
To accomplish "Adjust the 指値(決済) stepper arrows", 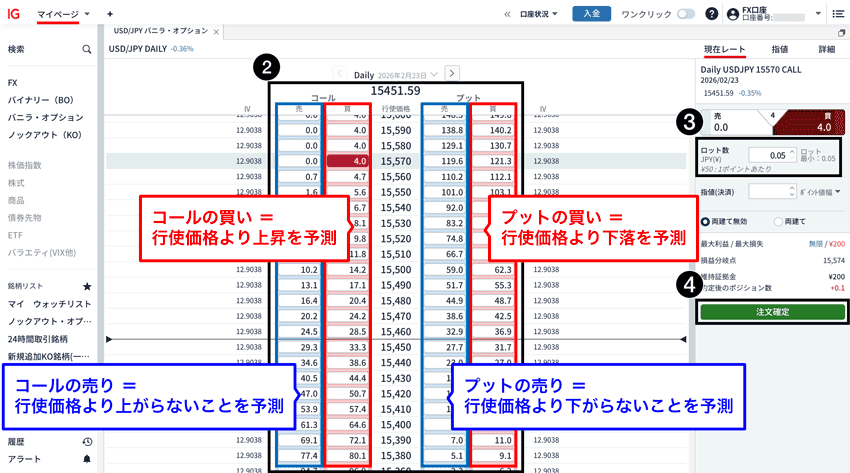I will click(792, 191).
